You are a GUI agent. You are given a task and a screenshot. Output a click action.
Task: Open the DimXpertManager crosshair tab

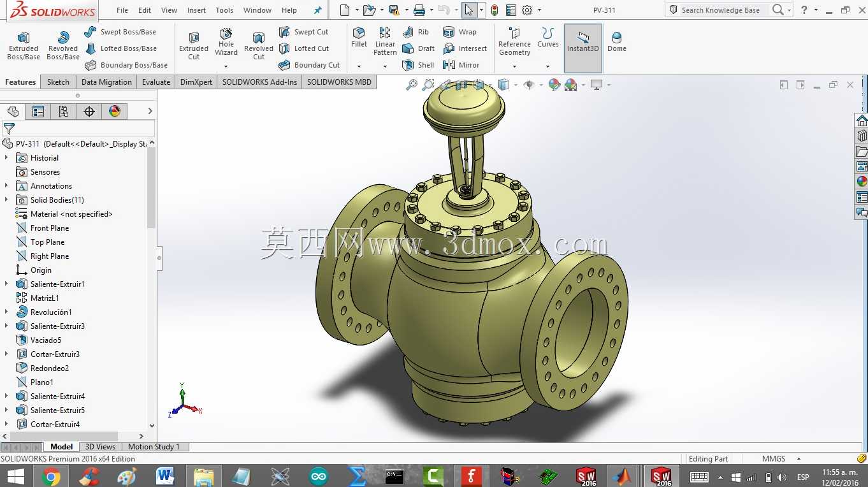point(89,112)
